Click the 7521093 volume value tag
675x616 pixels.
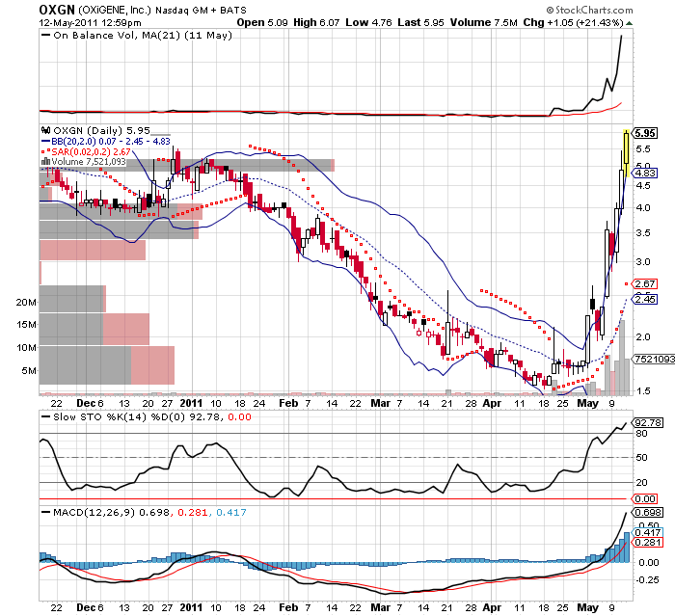(655, 359)
